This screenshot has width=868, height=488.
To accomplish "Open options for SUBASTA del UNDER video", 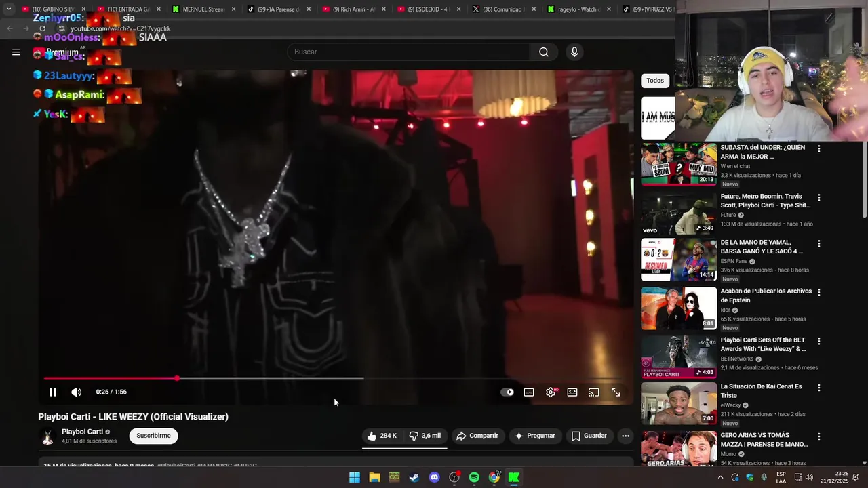I will click(x=818, y=148).
